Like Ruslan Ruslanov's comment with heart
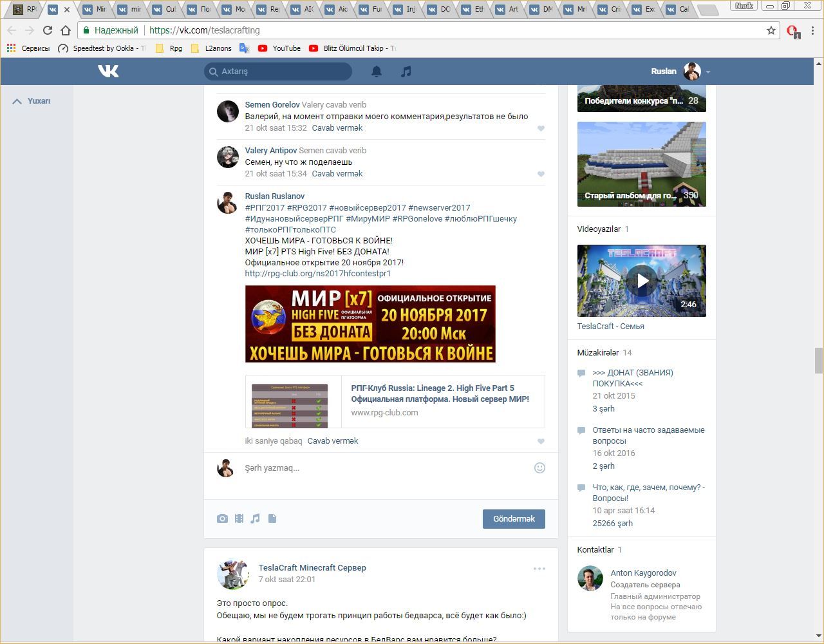 click(x=541, y=441)
